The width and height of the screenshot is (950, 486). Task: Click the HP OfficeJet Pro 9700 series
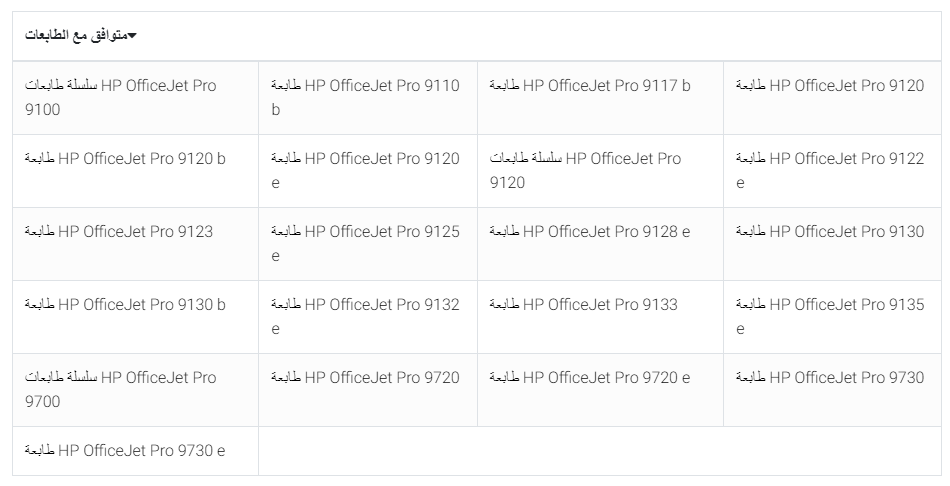coord(120,389)
